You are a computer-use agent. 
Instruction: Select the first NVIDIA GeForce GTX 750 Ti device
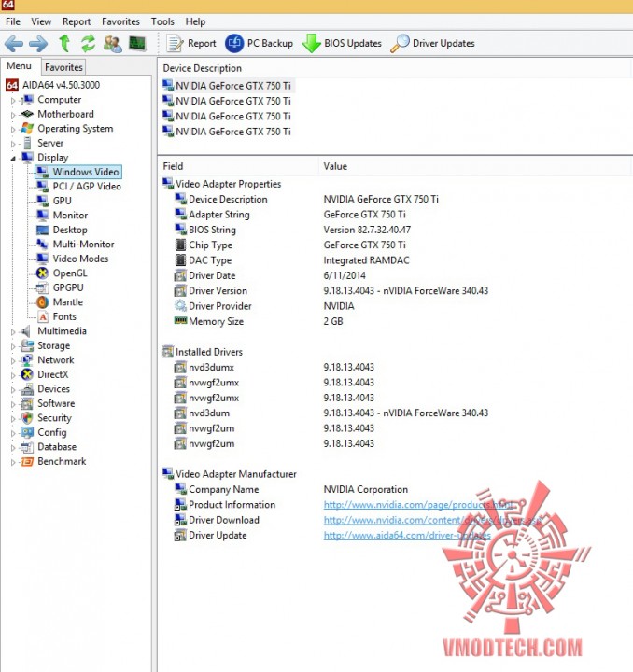tap(228, 85)
